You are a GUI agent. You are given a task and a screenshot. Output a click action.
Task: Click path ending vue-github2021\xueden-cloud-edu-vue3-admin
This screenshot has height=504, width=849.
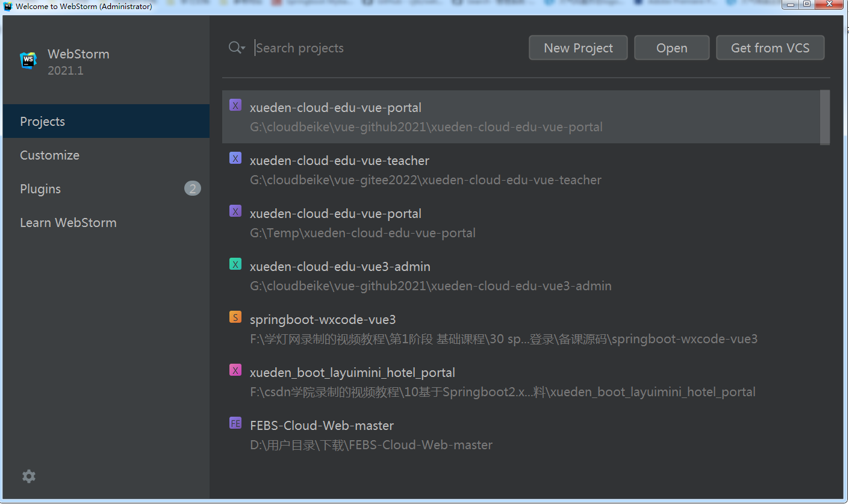tap(431, 286)
